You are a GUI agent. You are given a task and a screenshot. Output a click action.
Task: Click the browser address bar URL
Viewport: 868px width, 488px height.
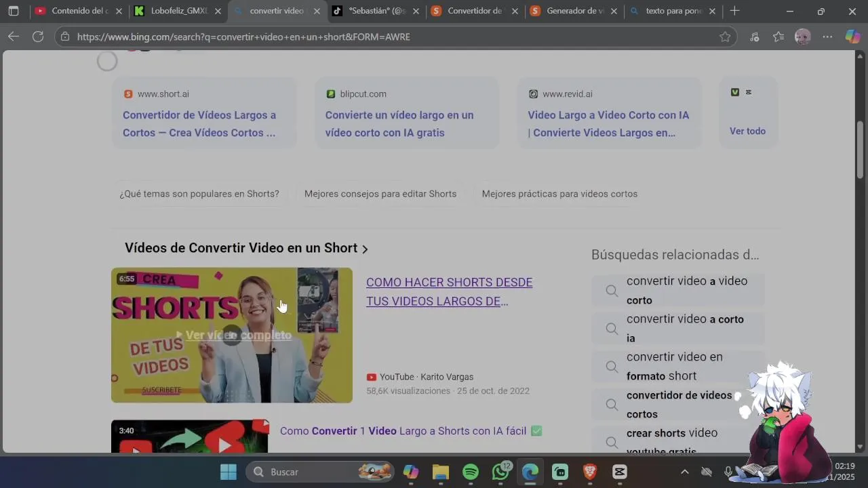[243, 37]
